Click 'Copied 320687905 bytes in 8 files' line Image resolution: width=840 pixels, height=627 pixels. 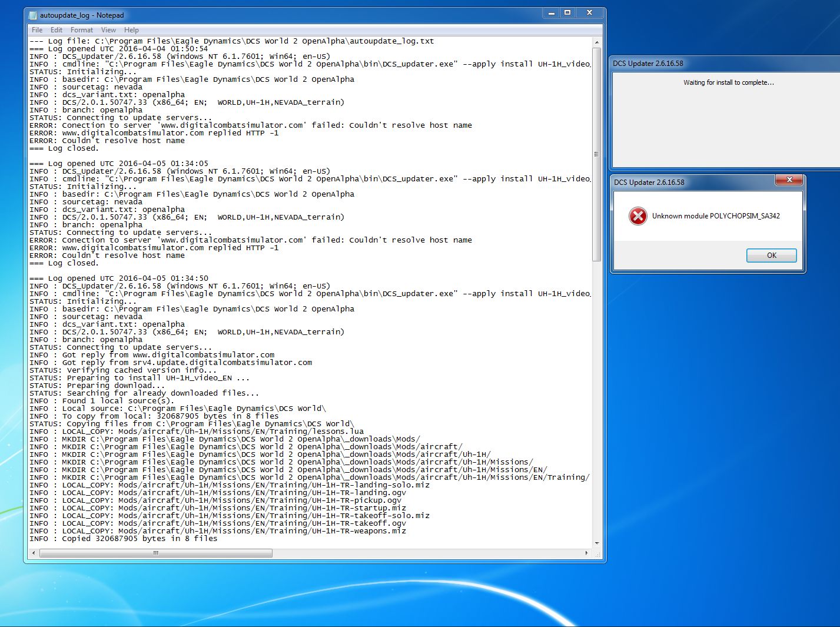(124, 539)
